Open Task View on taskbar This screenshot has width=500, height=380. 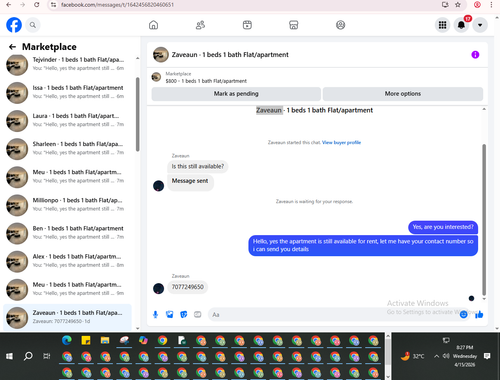tap(47, 356)
